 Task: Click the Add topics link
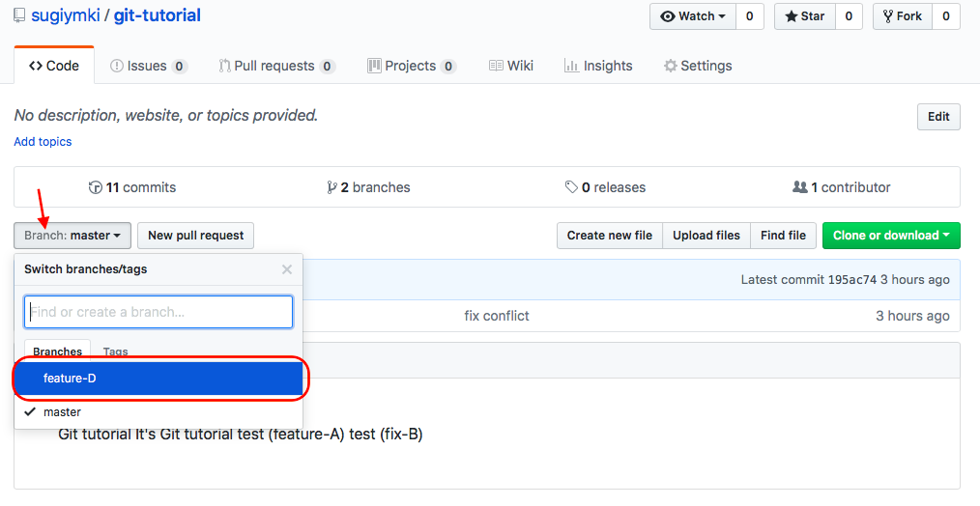pos(43,142)
